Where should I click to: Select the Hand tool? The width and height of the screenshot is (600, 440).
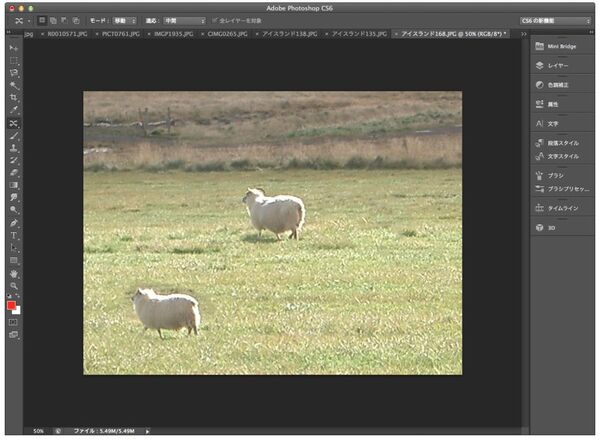click(x=13, y=274)
